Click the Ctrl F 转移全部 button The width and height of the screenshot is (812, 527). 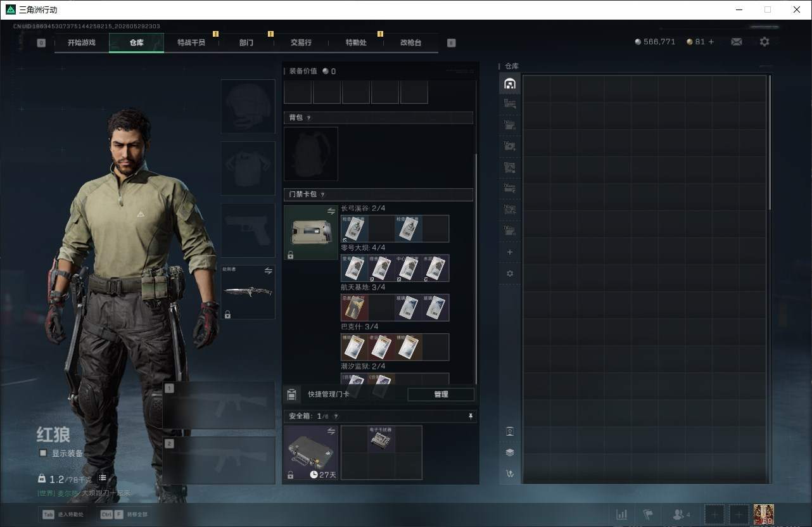[124, 514]
